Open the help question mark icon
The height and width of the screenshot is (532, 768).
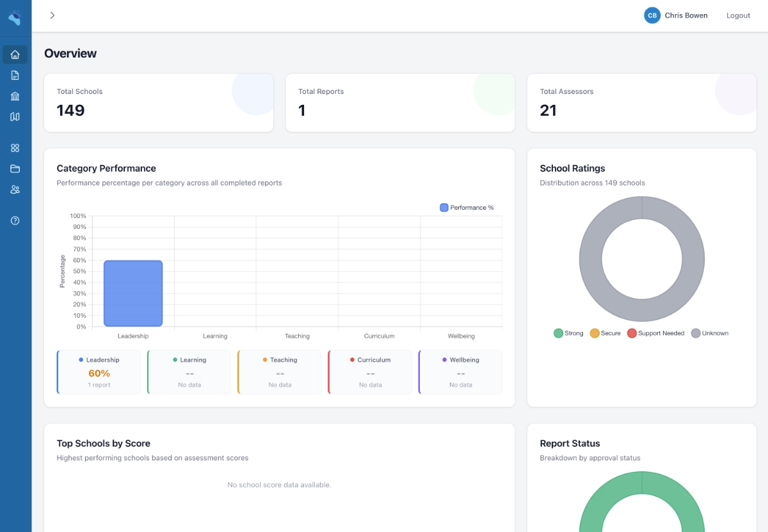(15, 221)
